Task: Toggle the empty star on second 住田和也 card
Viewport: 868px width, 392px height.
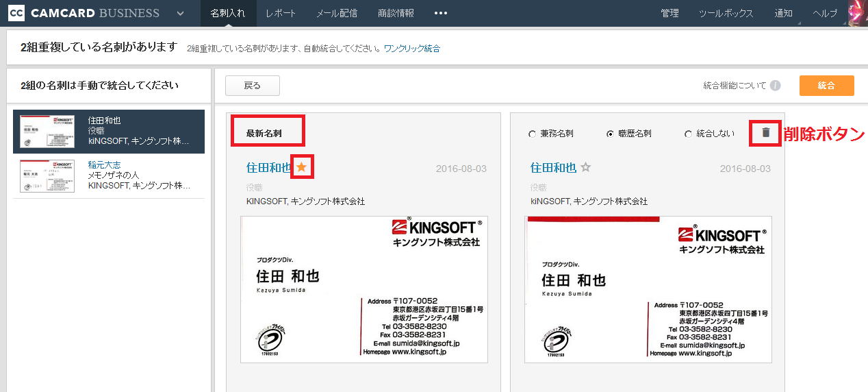Action: (585, 167)
